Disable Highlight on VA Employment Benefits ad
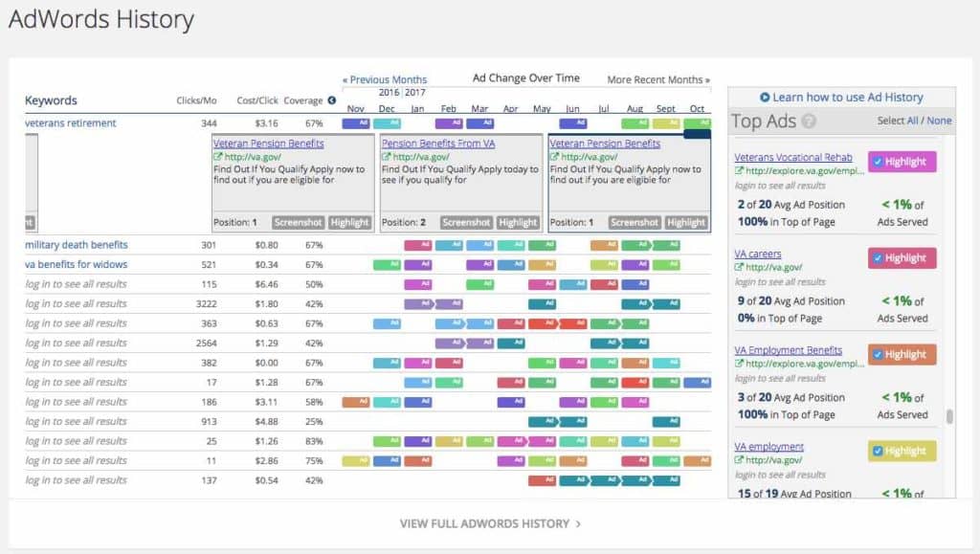 (x=877, y=354)
